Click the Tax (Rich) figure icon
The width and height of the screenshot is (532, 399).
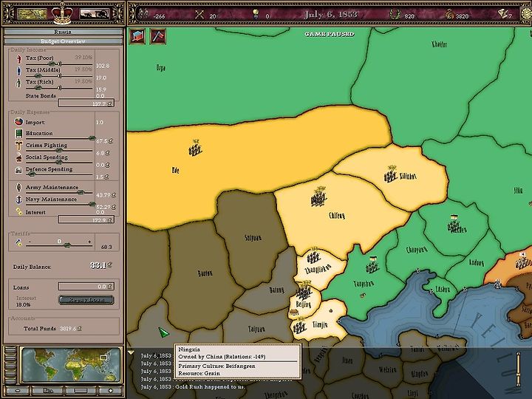18,83
